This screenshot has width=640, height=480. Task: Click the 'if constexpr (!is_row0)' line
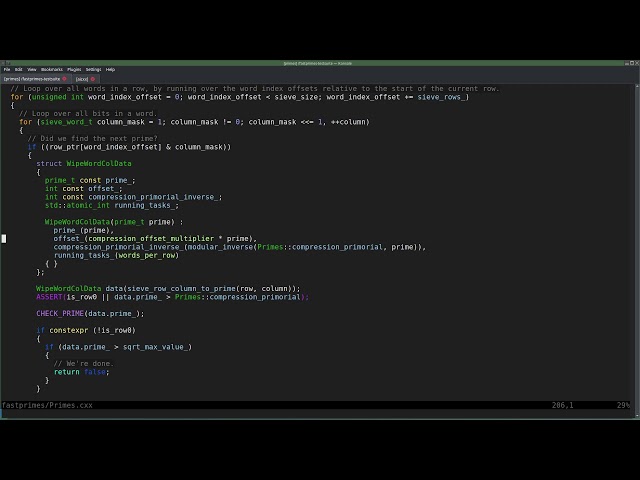[x=86, y=330]
